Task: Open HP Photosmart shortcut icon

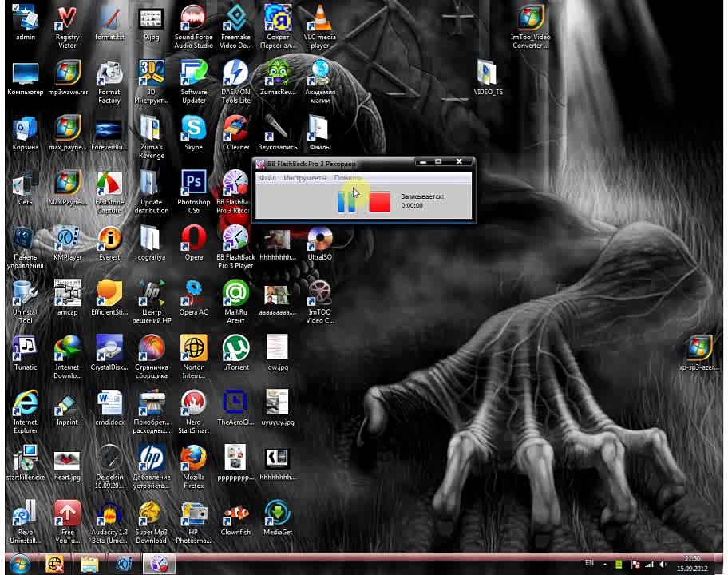Action: [x=194, y=521]
